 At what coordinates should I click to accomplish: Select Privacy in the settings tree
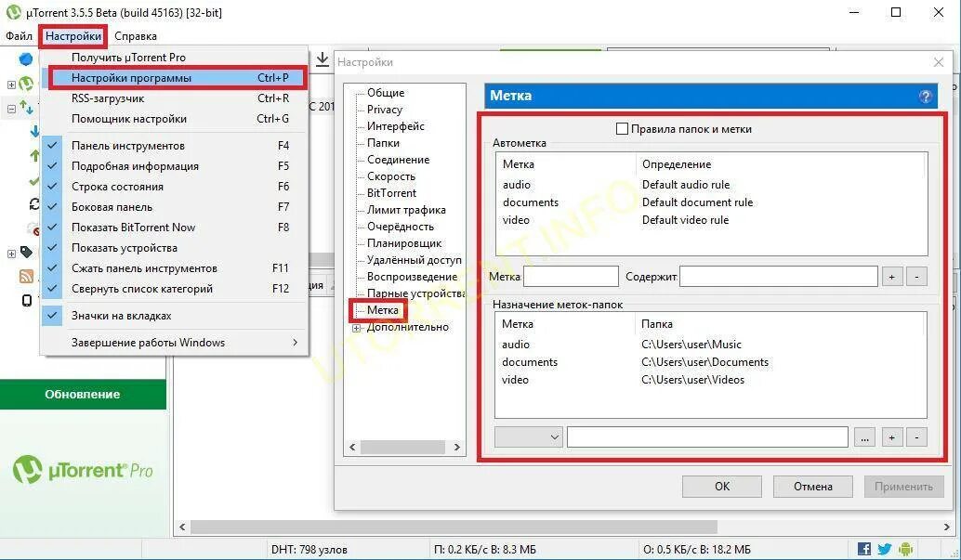pyautogui.click(x=384, y=110)
